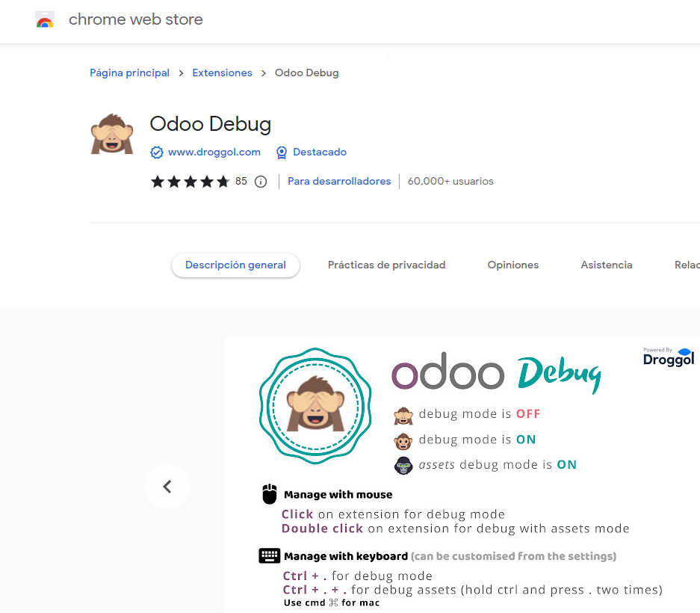Click the Chrome Web Store rainbow logo
This screenshot has height=613, width=700.
point(45,19)
